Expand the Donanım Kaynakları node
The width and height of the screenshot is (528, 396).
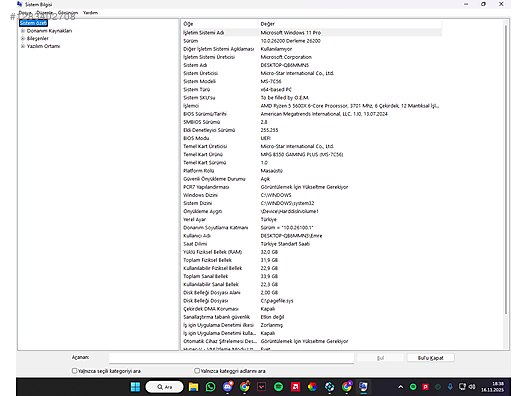click(23, 31)
